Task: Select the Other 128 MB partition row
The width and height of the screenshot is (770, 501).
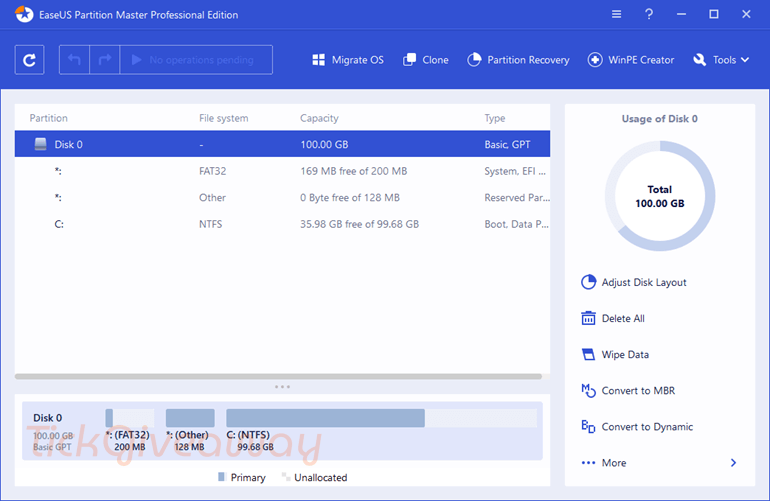Action: [282, 197]
